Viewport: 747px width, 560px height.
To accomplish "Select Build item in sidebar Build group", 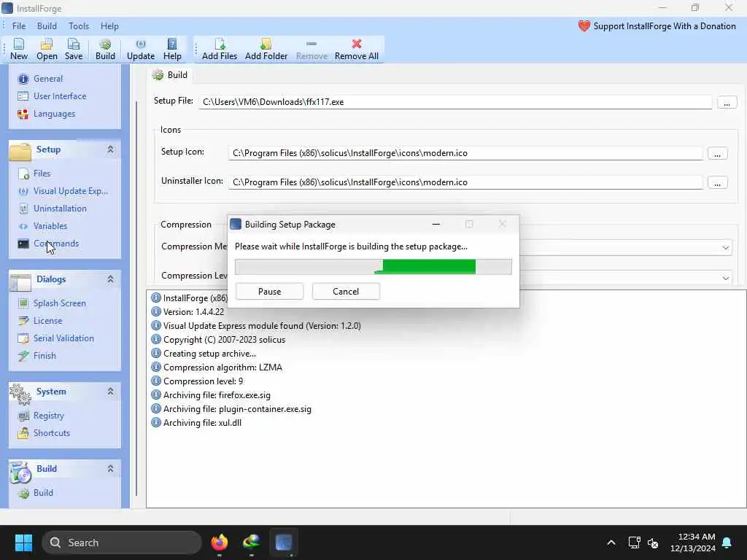I will 43,493.
